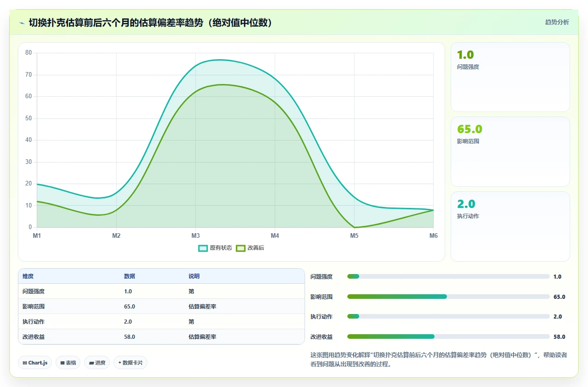Click the 数据卡片 tag chip
This screenshot has width=588, height=387.
[130, 363]
